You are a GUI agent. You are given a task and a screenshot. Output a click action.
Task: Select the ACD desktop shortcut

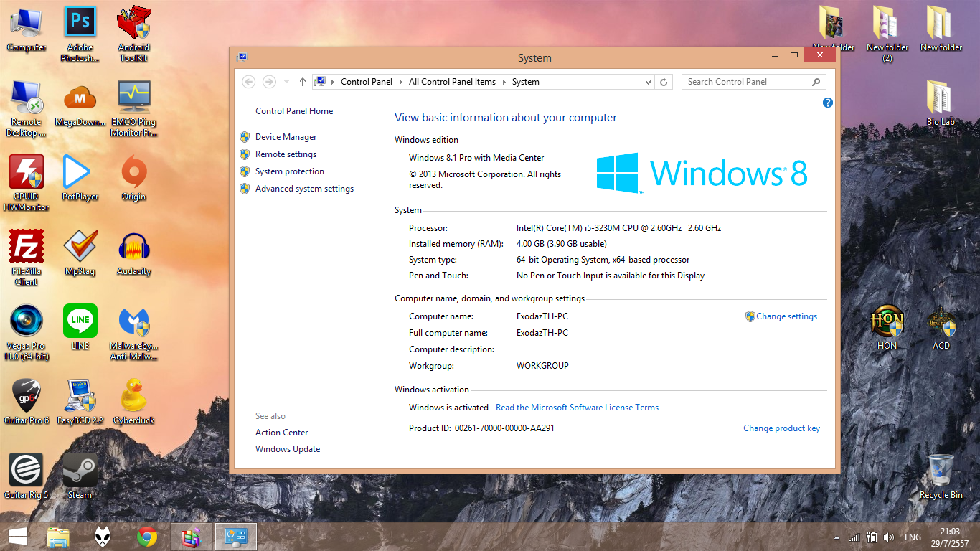tap(941, 327)
